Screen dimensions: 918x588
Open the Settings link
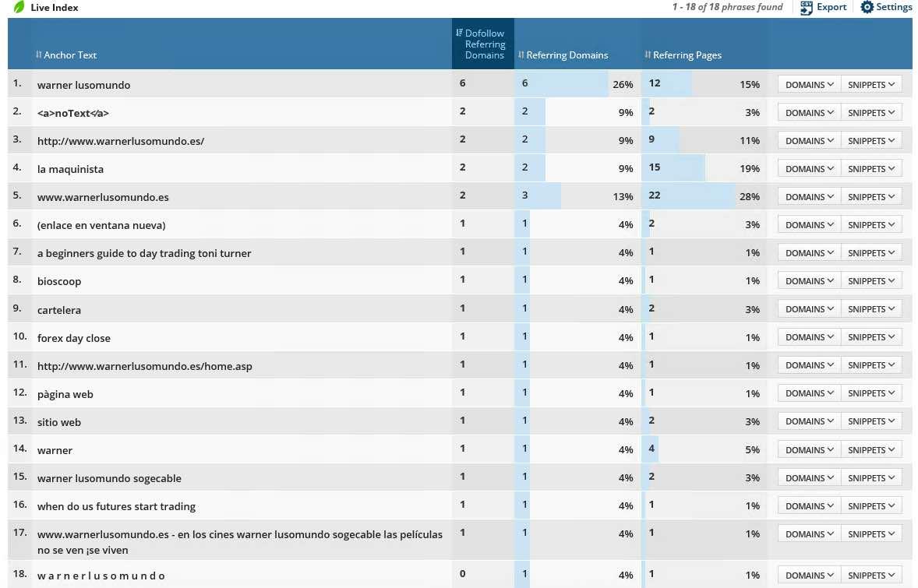tap(894, 7)
